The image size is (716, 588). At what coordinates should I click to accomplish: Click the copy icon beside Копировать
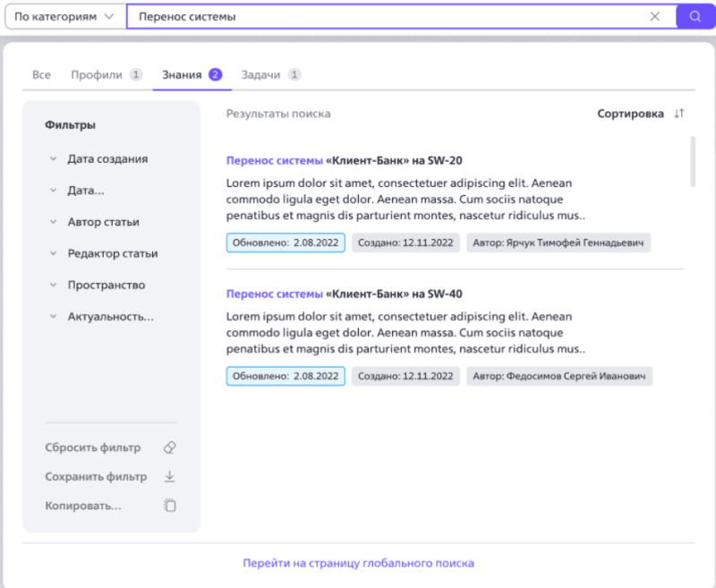point(169,505)
